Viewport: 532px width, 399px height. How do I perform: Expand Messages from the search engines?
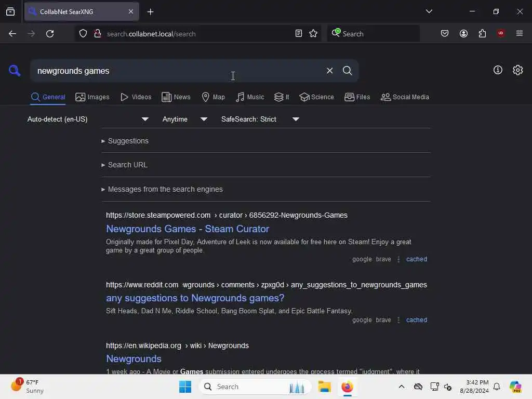(x=162, y=189)
